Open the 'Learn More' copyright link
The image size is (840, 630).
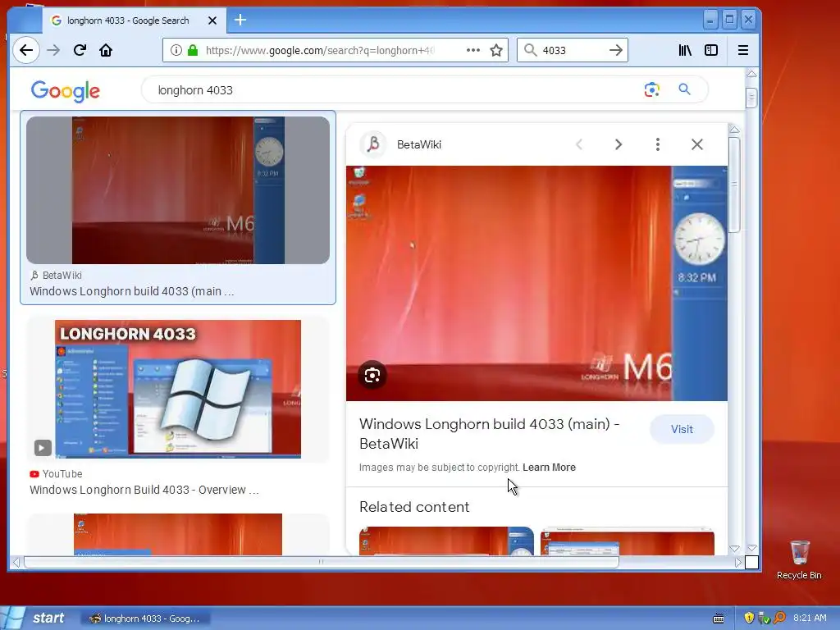pyautogui.click(x=549, y=467)
